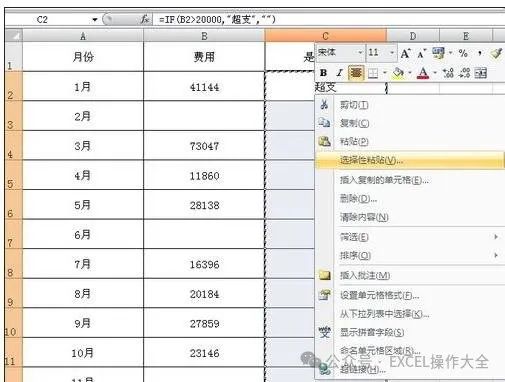Open the font size 11 dropdown
Viewport: 505px width, 382px height.
pyautogui.click(x=392, y=53)
